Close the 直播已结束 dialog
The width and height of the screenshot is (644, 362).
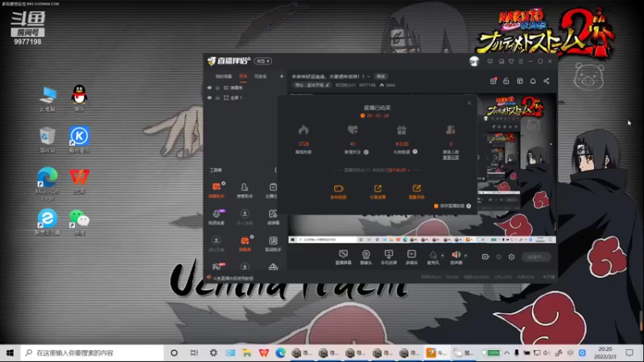(x=469, y=103)
